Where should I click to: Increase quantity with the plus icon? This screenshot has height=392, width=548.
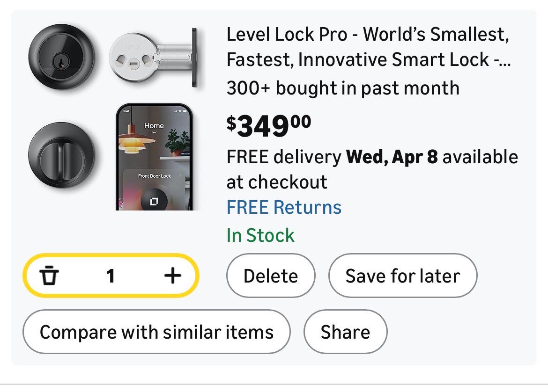[172, 276]
